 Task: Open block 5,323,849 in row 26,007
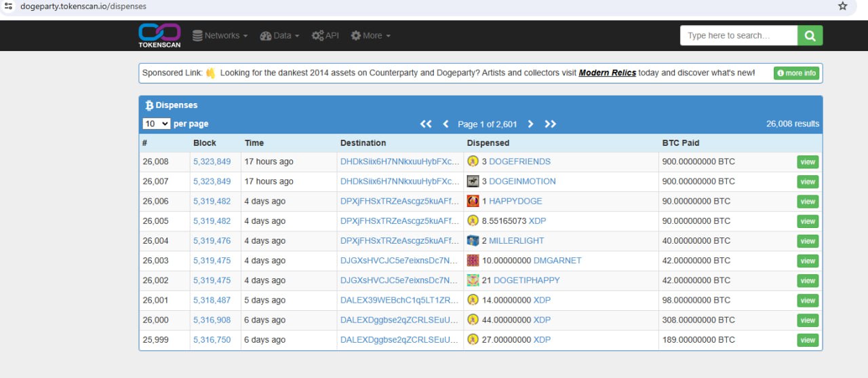coord(212,181)
